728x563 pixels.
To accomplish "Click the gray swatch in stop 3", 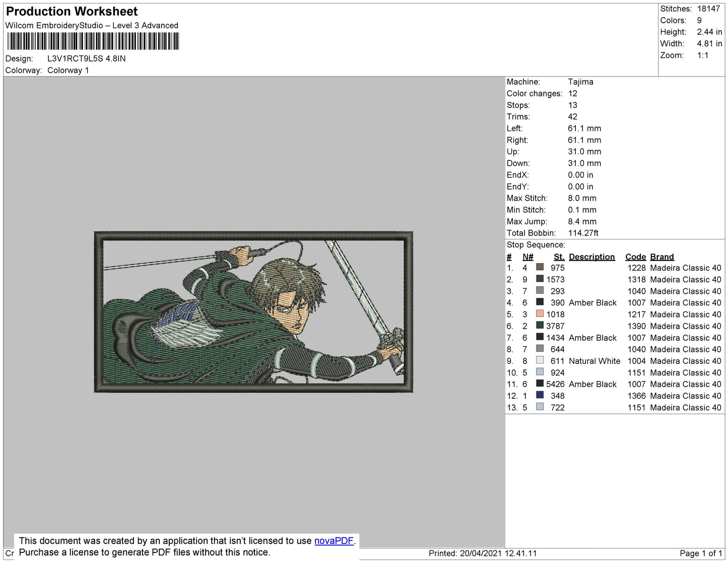I will 540,290.
